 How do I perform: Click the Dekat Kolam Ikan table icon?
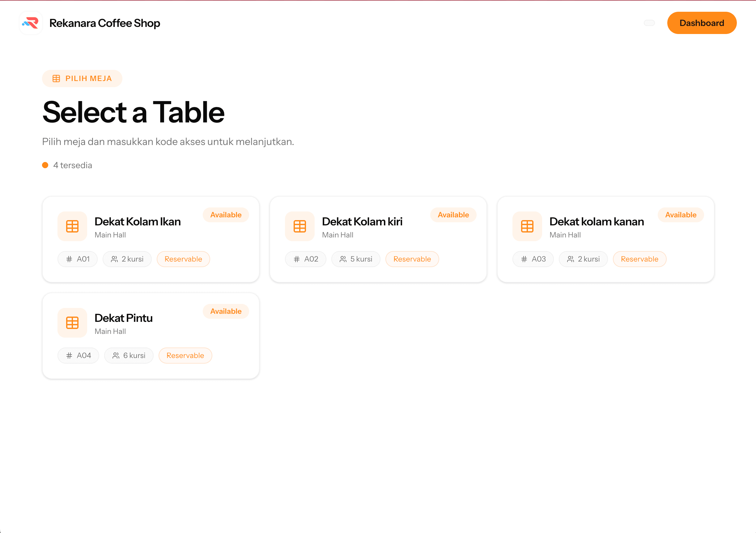(72, 226)
